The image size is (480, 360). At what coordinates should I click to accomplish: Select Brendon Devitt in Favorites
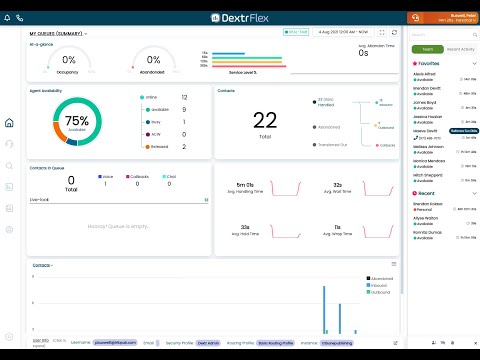(x=445, y=91)
